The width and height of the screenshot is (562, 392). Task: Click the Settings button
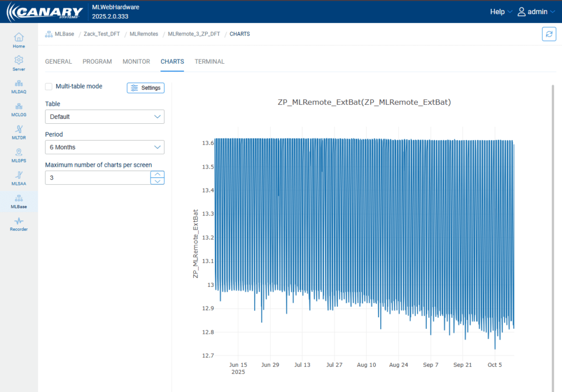click(x=146, y=88)
